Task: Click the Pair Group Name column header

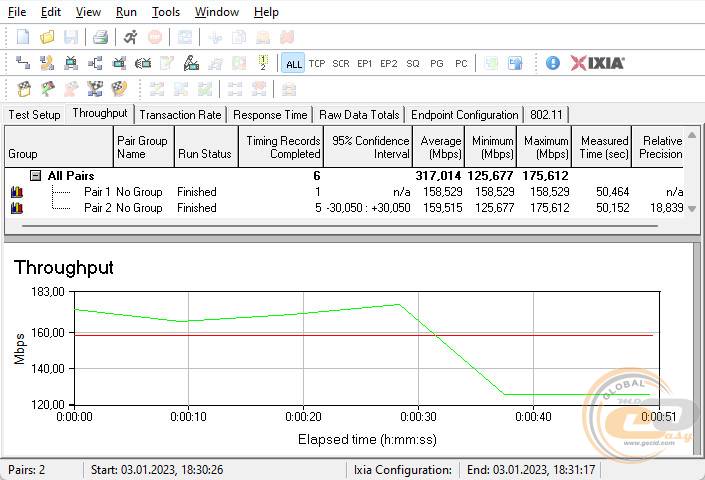Action: point(144,147)
